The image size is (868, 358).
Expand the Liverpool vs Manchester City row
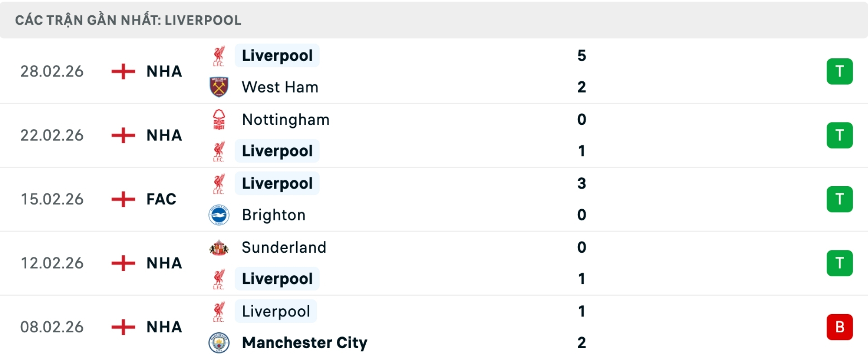pyautogui.click(x=434, y=327)
